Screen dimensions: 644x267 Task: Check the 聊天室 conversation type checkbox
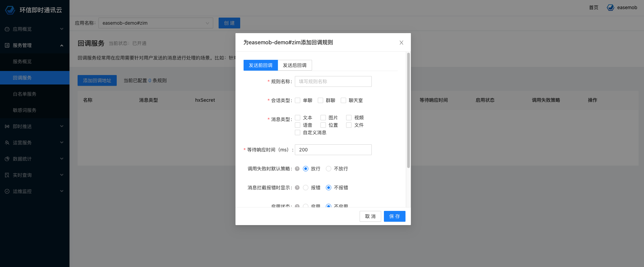click(343, 100)
